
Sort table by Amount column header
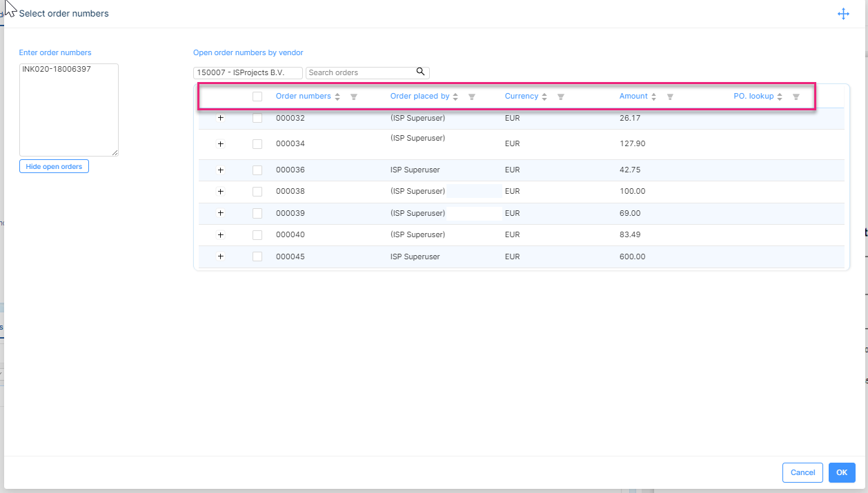click(633, 97)
